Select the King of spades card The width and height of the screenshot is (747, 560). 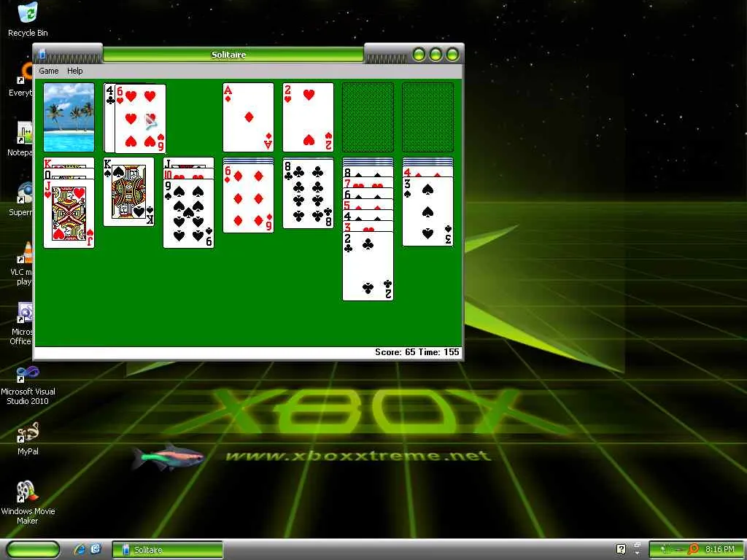click(128, 192)
